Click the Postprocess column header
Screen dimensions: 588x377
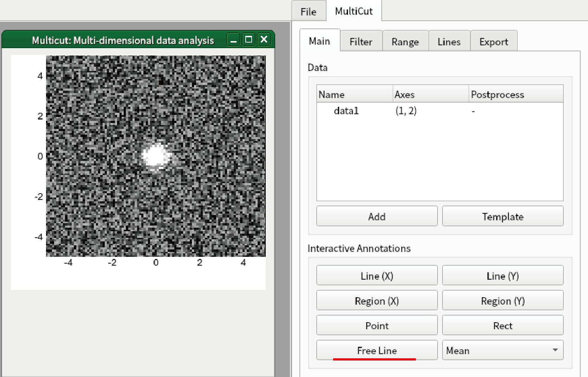(x=516, y=94)
